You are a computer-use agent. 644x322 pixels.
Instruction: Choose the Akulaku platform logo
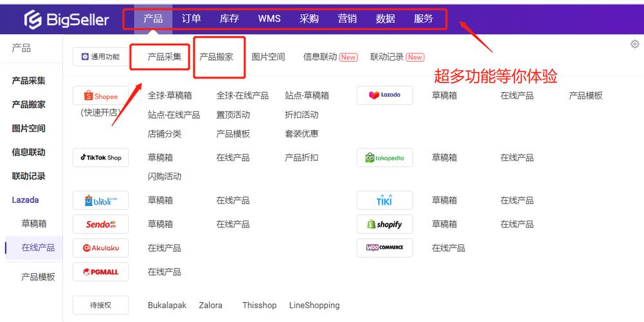(x=100, y=248)
